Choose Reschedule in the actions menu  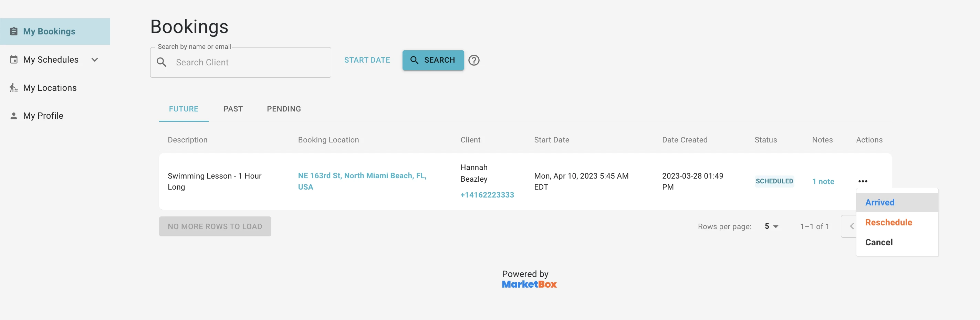[x=889, y=222]
